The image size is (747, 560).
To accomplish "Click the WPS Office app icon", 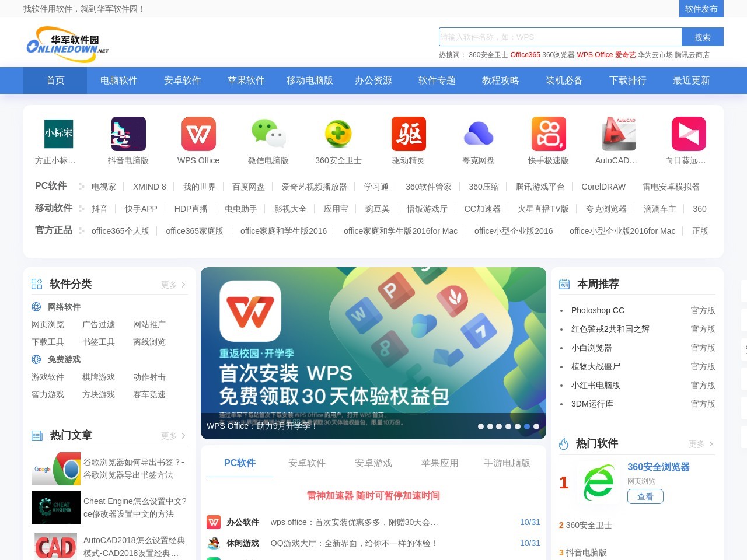I will [x=198, y=134].
